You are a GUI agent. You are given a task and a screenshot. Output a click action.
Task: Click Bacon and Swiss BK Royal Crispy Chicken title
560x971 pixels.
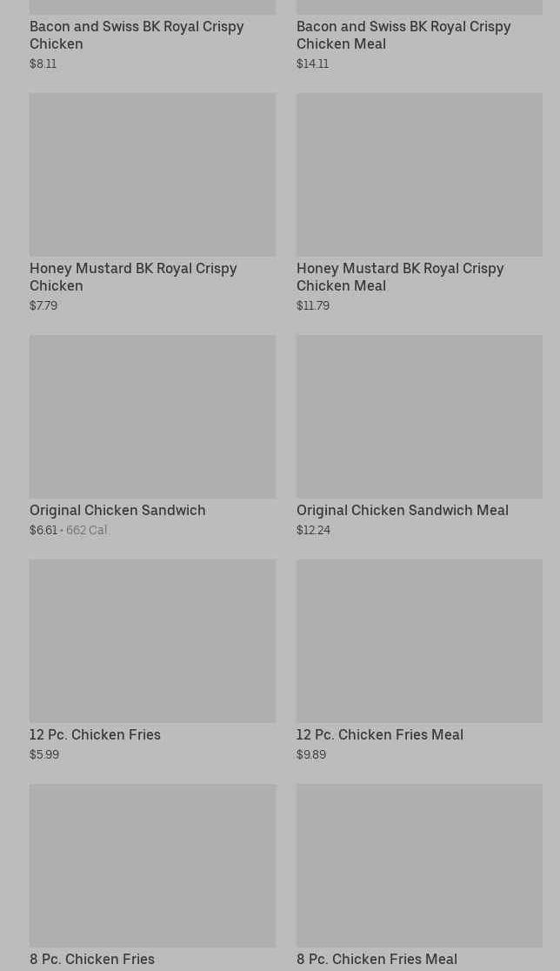[137, 35]
